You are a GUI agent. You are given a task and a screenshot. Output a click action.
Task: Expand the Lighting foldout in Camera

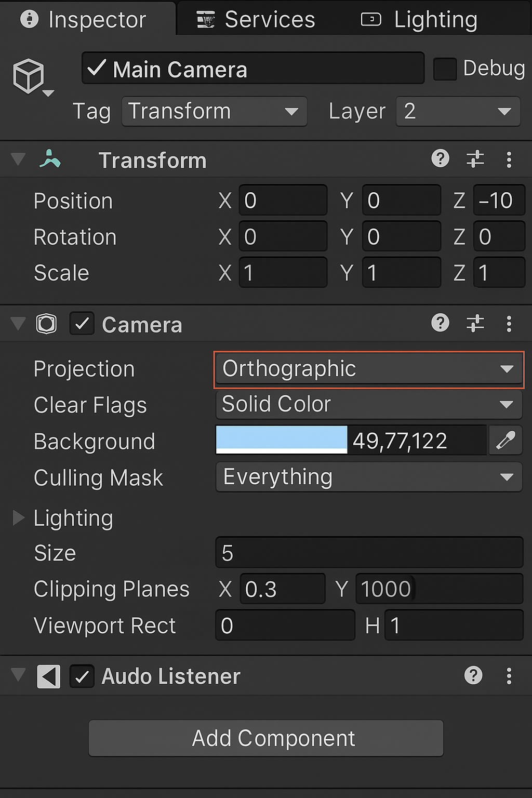point(19,517)
